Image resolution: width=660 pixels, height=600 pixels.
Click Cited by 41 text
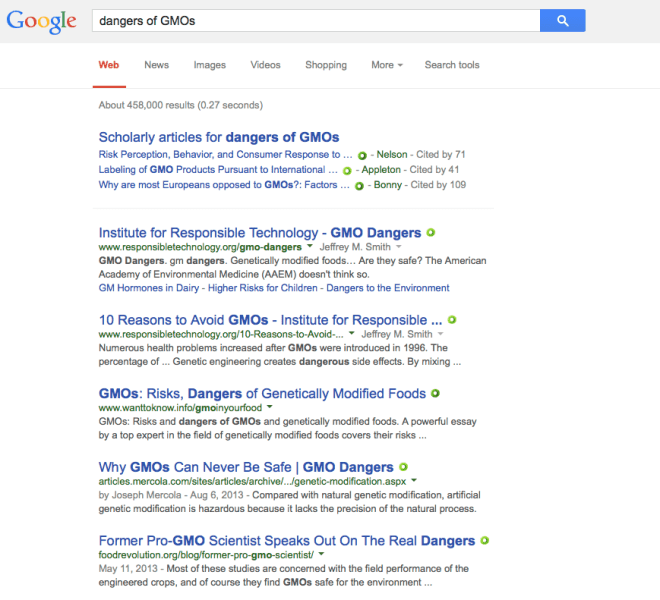434,170
